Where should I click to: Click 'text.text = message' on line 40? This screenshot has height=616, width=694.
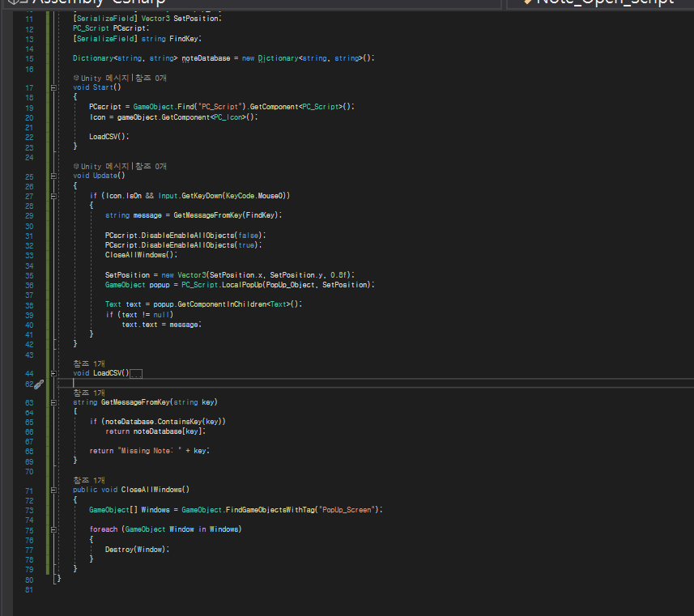(x=160, y=325)
